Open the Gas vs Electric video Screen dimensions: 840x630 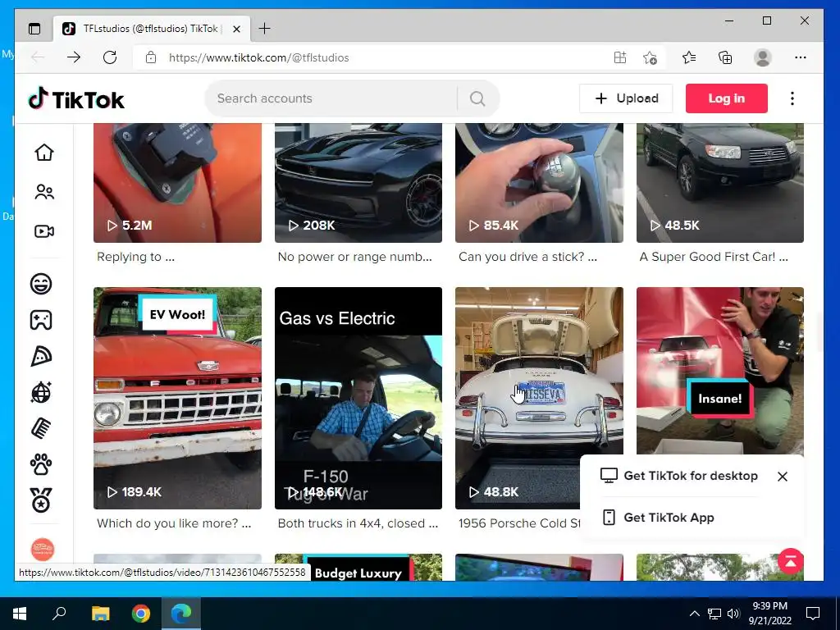[358, 398]
